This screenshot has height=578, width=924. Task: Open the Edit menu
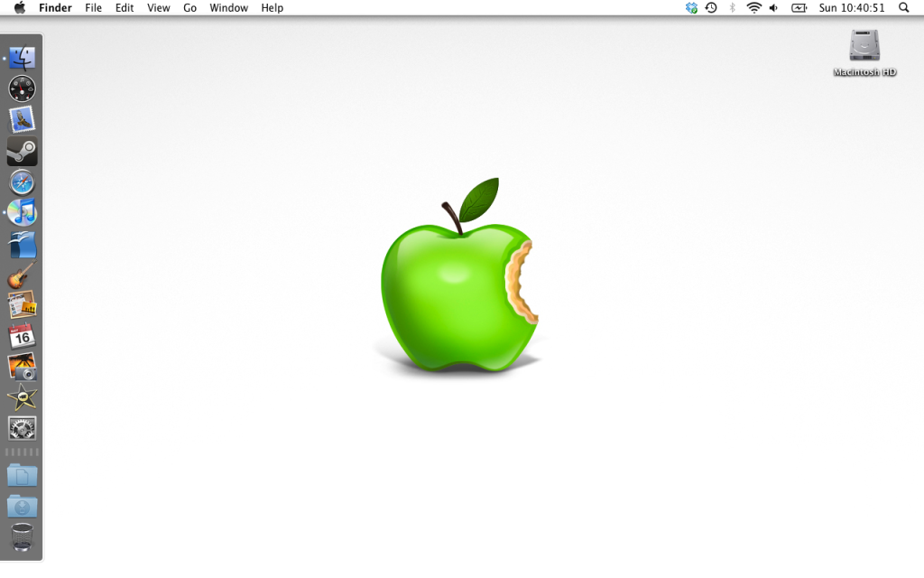point(125,7)
